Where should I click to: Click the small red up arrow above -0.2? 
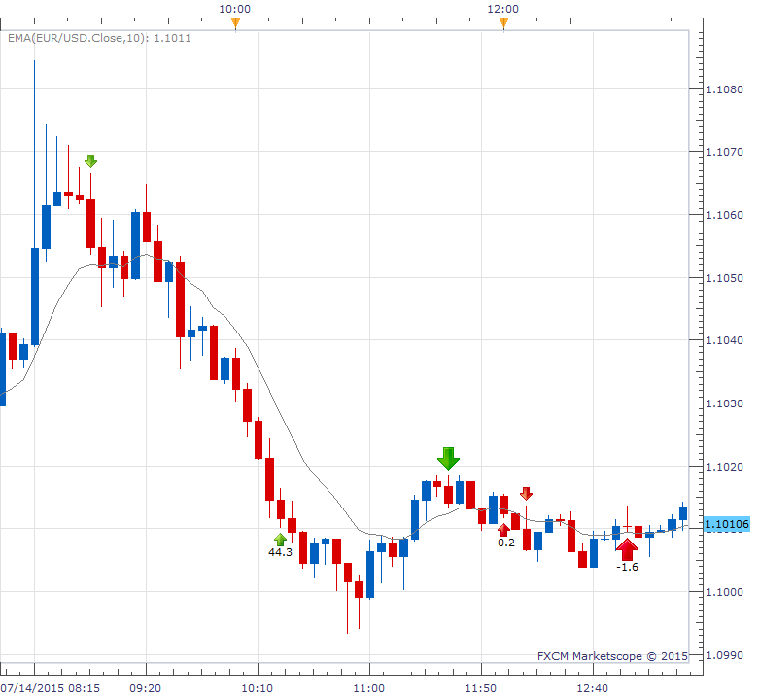click(503, 530)
